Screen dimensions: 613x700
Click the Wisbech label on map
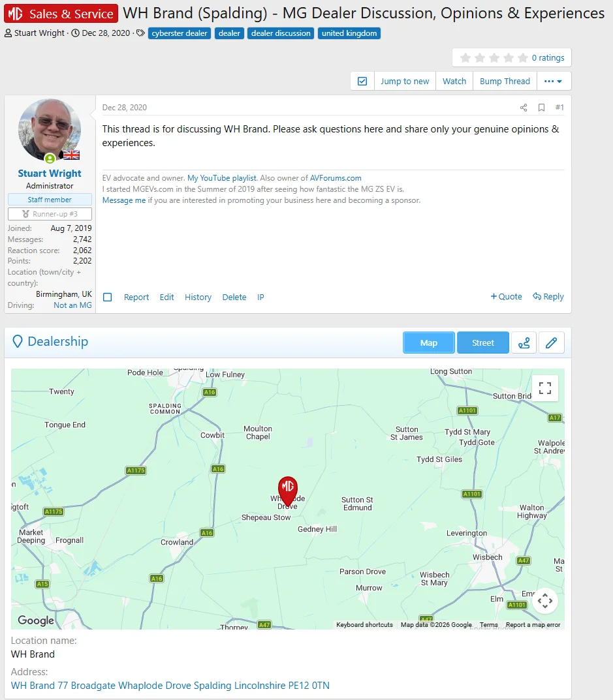[x=488, y=558]
